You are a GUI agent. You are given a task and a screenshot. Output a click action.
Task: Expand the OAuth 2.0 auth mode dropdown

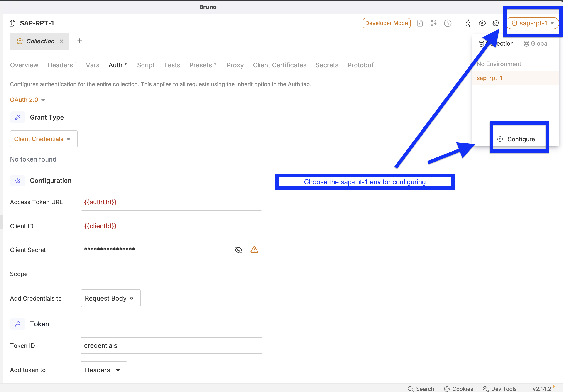pos(27,100)
